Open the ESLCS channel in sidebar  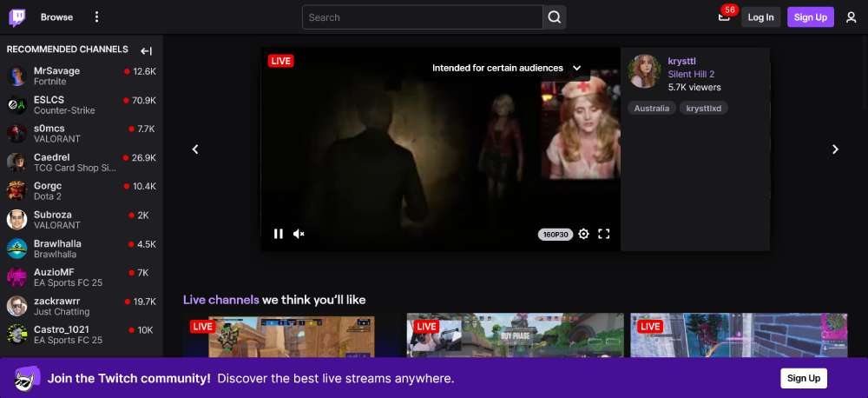[x=49, y=100]
